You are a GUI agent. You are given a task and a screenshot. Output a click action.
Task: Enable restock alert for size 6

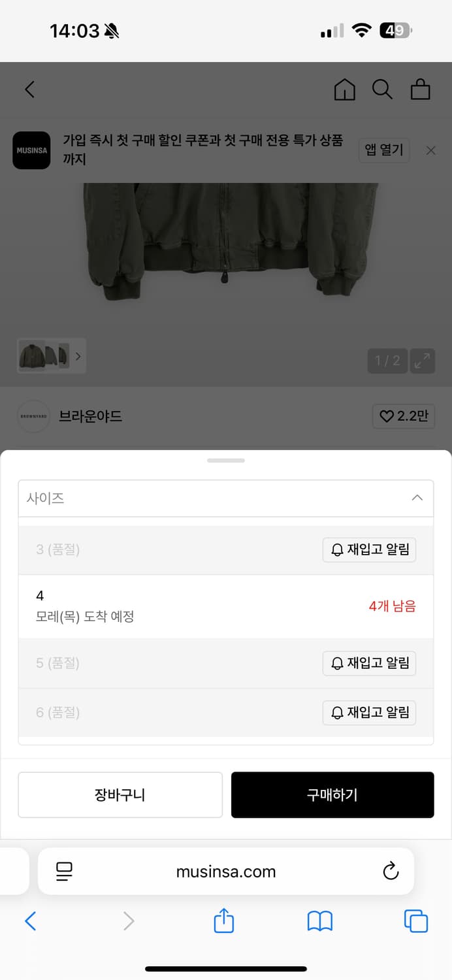369,712
